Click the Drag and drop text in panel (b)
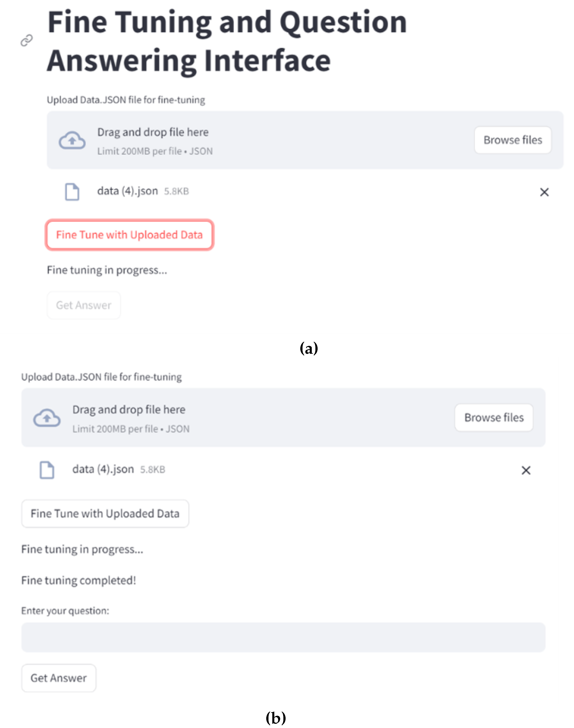574x728 pixels. click(129, 409)
